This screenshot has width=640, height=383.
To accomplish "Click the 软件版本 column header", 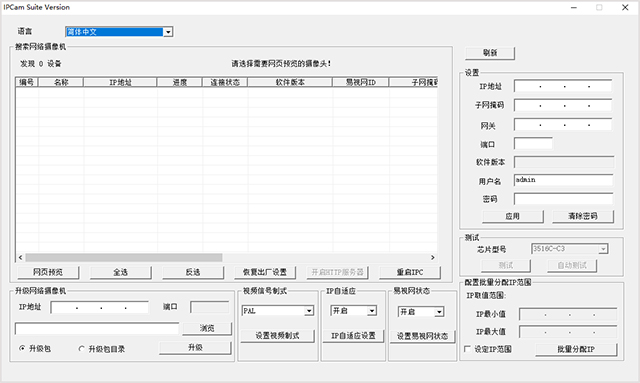I will tap(290, 82).
